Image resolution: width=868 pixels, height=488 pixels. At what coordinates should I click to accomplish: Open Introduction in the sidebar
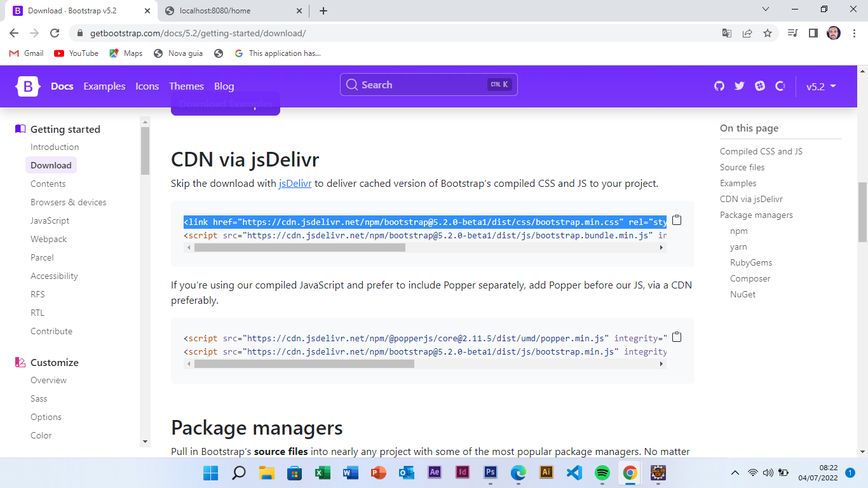(x=55, y=147)
